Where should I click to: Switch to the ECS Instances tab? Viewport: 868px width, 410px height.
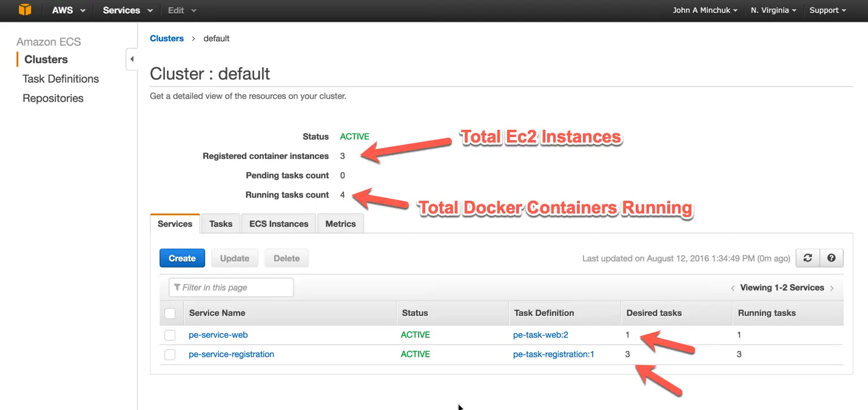coord(278,224)
